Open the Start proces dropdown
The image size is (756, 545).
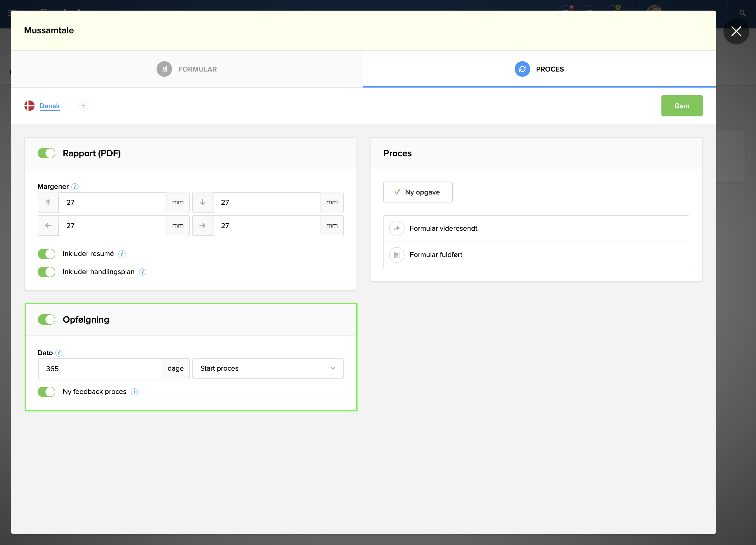268,368
